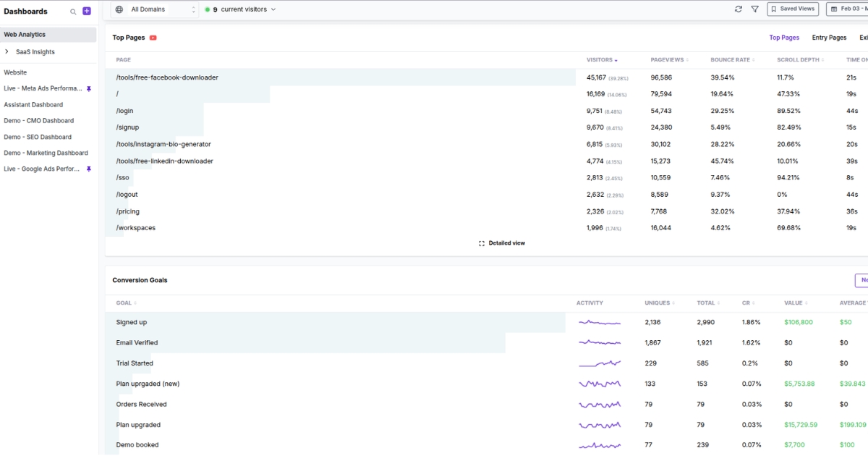Select Web Analytics in the sidebar
This screenshot has height=456, width=868.
[25, 34]
